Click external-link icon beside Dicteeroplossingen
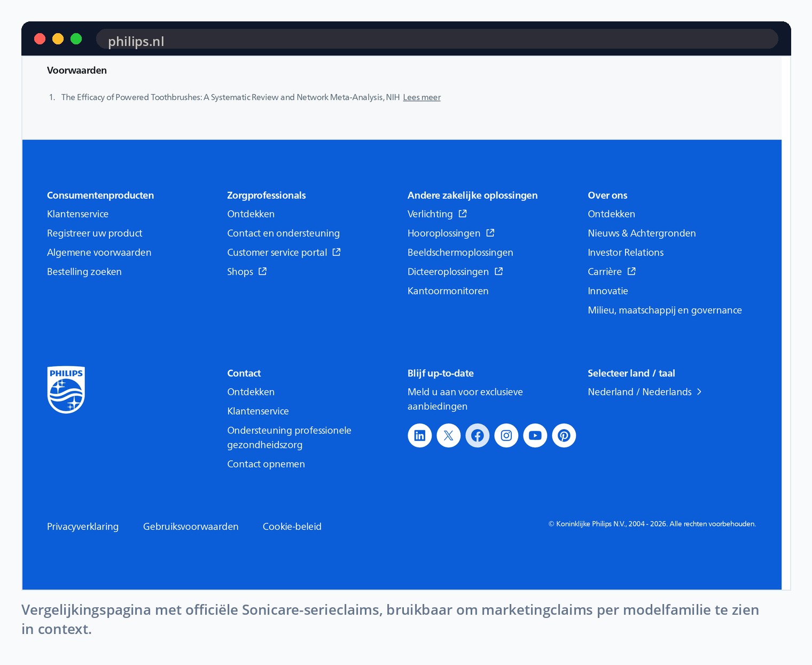812x665 pixels. pyautogui.click(x=499, y=272)
